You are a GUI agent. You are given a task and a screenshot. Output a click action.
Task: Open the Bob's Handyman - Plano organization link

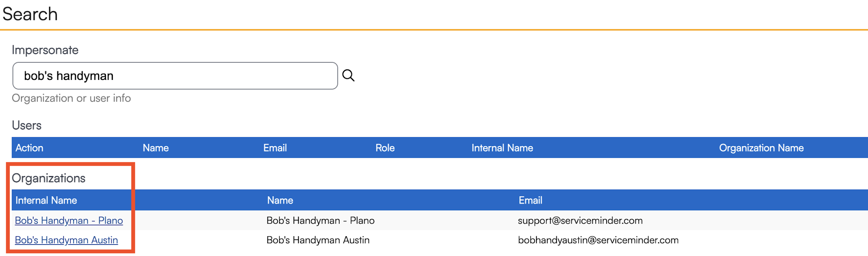tap(69, 220)
